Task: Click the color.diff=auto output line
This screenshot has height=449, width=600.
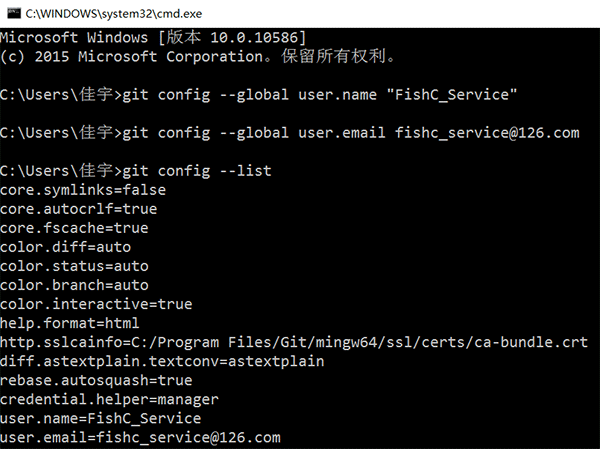Action: coord(66,246)
